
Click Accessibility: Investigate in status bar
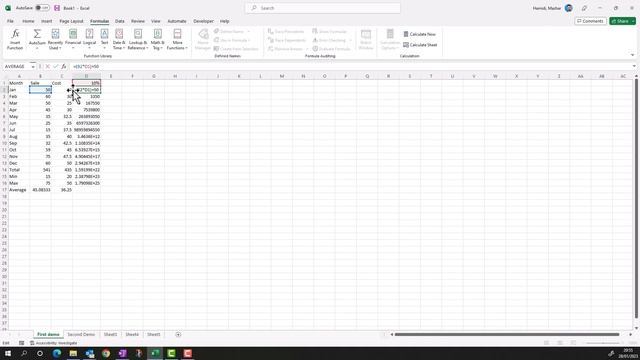pos(53,343)
